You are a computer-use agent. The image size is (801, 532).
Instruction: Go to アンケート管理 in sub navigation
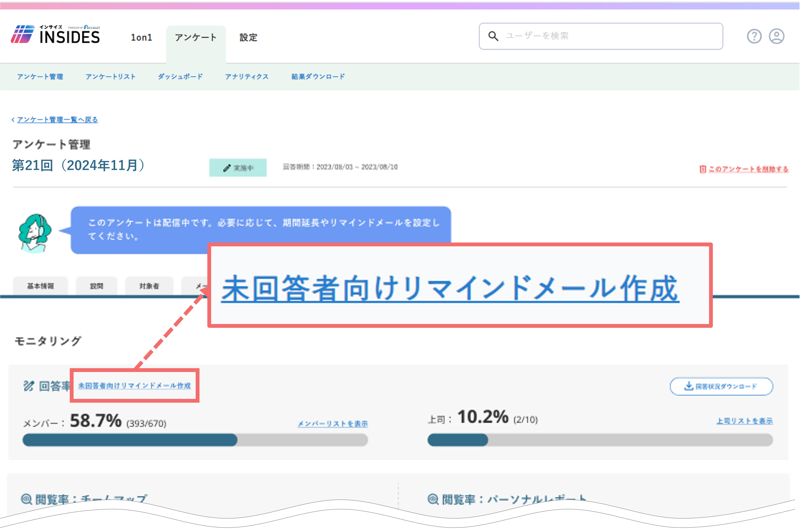[40, 77]
